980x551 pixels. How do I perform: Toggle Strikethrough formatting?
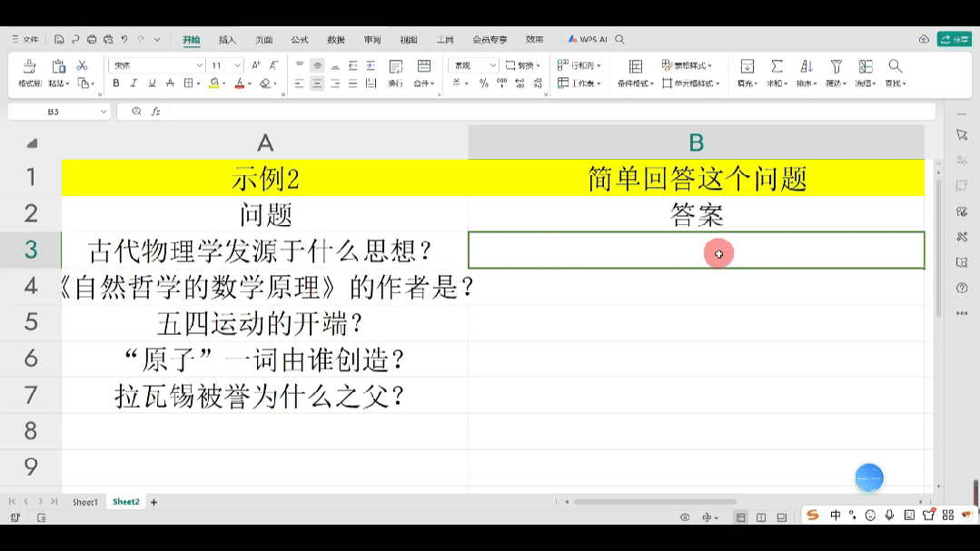(170, 84)
